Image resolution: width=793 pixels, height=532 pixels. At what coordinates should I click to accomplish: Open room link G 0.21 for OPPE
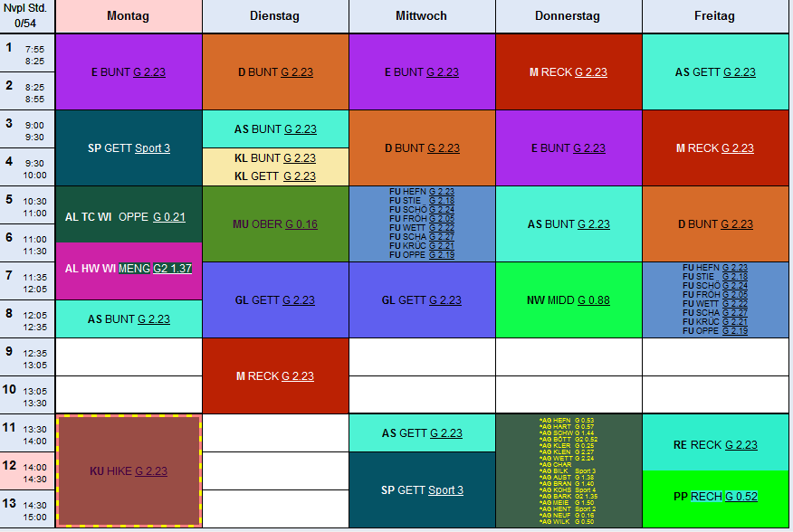pos(168,217)
